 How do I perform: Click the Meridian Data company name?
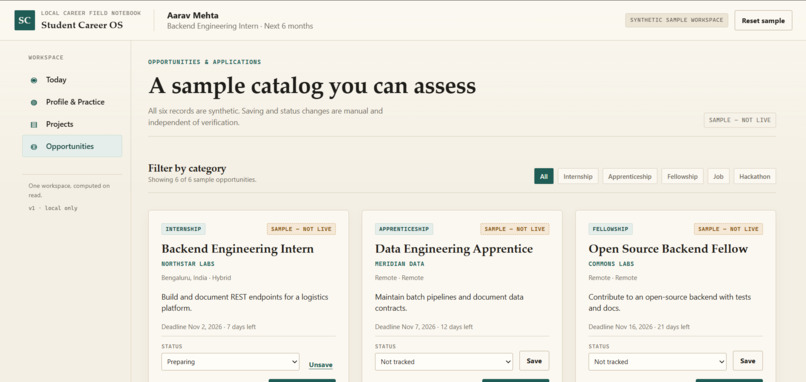pos(400,264)
